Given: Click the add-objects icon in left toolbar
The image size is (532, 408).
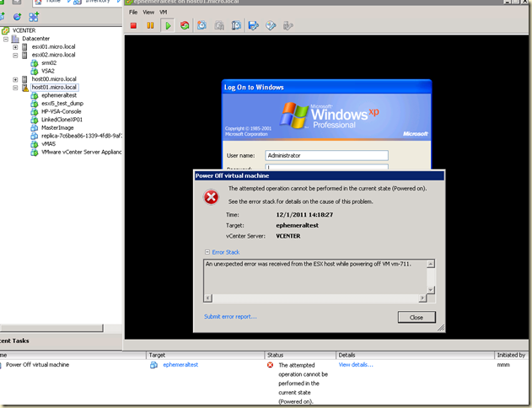Looking at the screenshot, I should (x=34, y=16).
